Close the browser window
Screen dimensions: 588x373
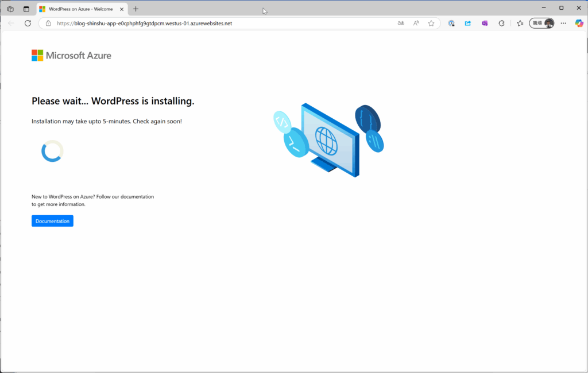tap(579, 8)
